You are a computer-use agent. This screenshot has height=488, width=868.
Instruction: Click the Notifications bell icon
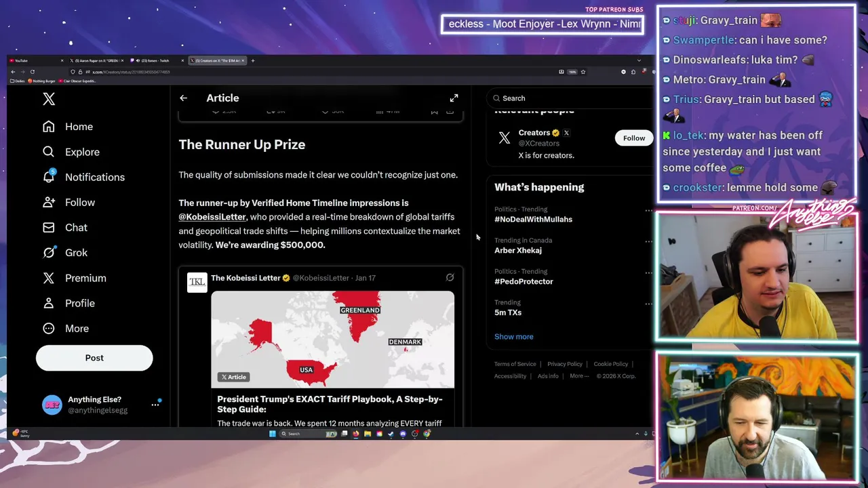point(49,177)
